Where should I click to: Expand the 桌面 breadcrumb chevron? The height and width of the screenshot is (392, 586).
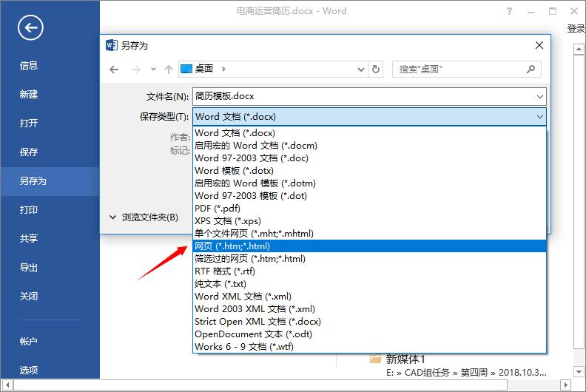coord(223,69)
